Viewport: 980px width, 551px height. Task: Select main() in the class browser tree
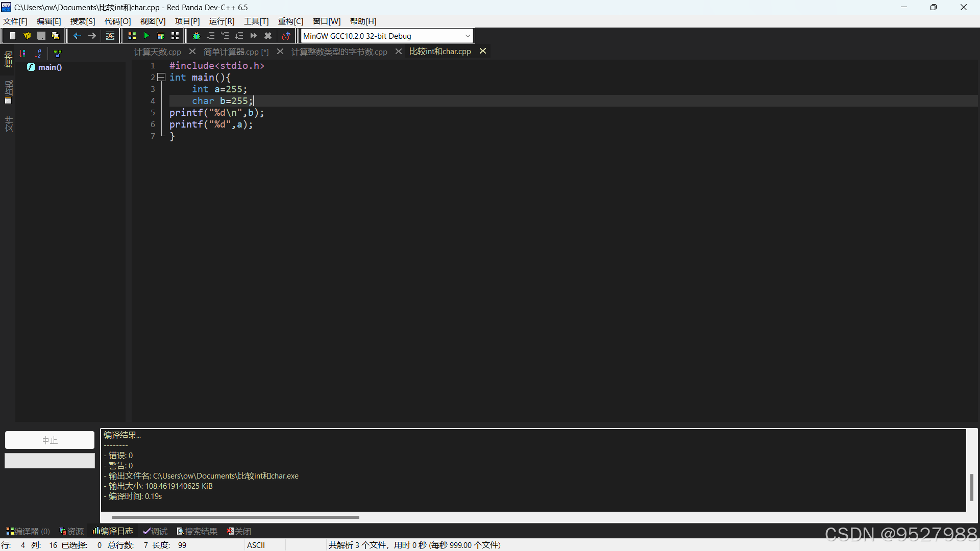pyautogui.click(x=50, y=67)
